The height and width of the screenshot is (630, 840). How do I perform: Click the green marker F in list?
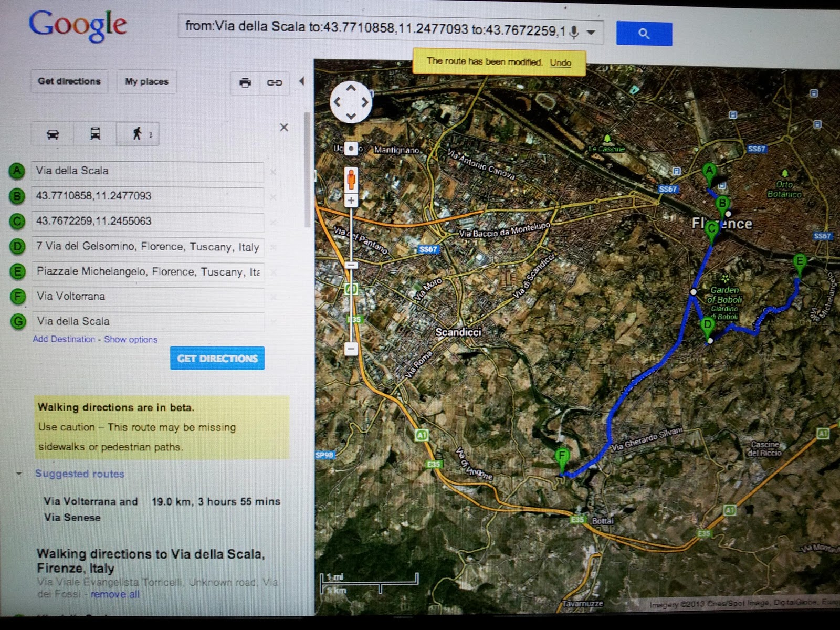[18, 296]
